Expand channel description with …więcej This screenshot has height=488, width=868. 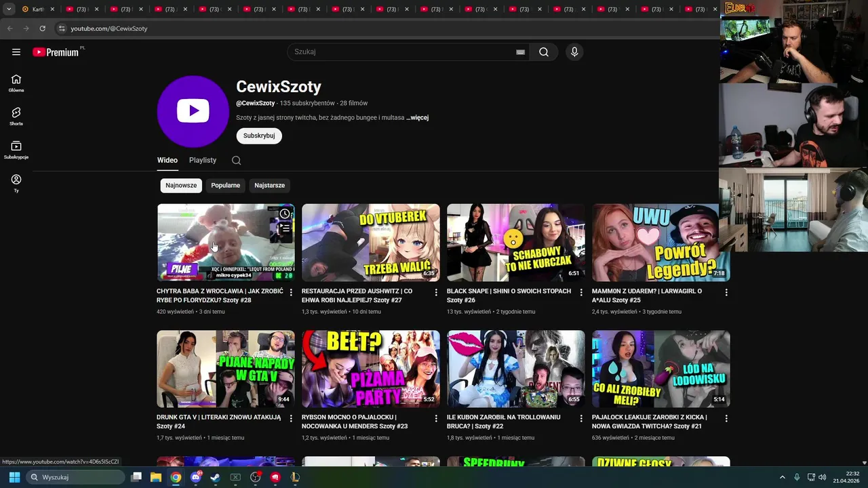[418, 117]
